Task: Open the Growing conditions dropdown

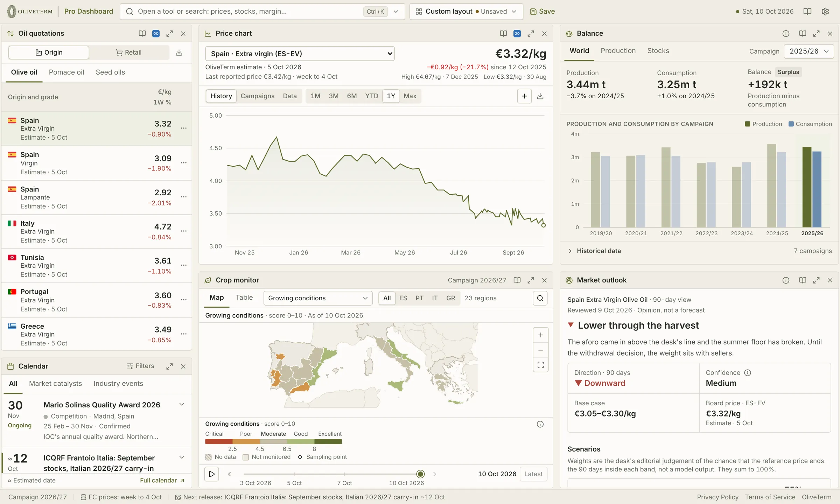Action: [x=317, y=298]
